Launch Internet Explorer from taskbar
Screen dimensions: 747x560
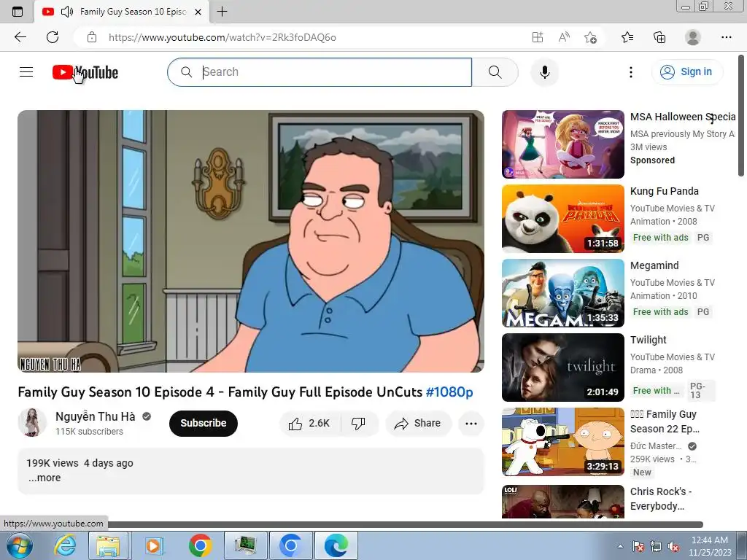pos(65,545)
